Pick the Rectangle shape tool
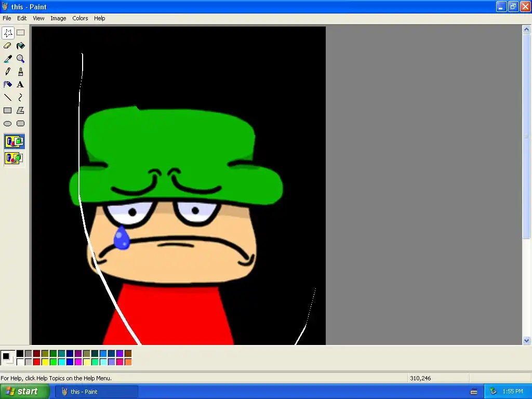532x399 pixels. click(x=8, y=111)
